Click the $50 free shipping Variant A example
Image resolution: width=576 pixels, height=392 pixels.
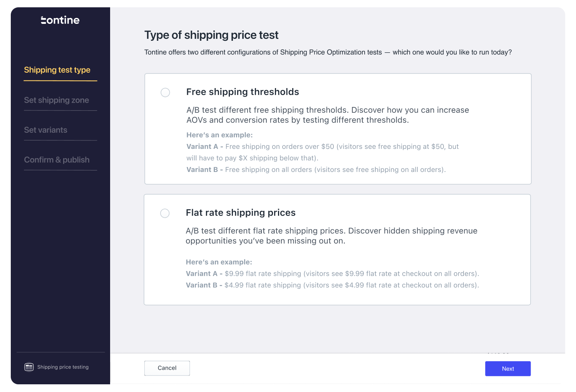pyautogui.click(x=322, y=152)
